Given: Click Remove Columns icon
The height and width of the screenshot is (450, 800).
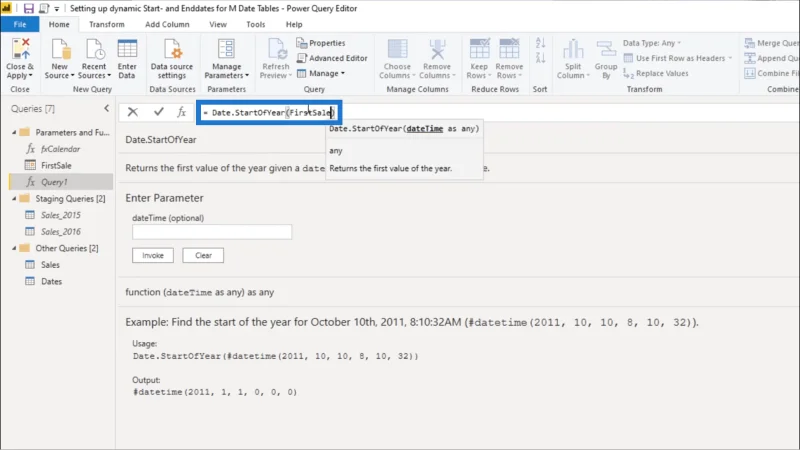Looking at the screenshot, I should (x=437, y=49).
